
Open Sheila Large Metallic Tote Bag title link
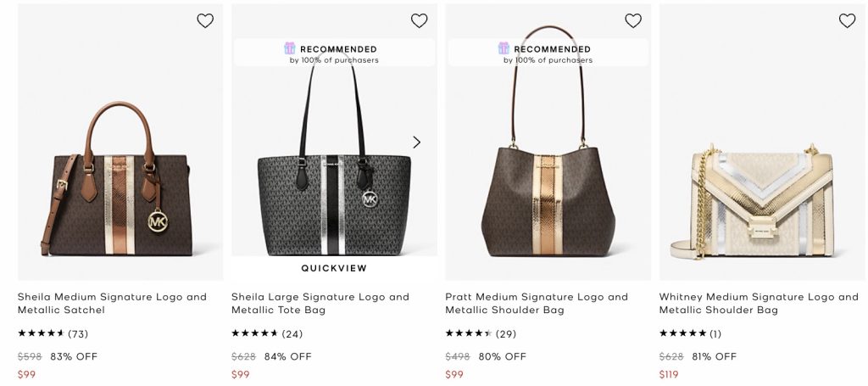point(320,304)
